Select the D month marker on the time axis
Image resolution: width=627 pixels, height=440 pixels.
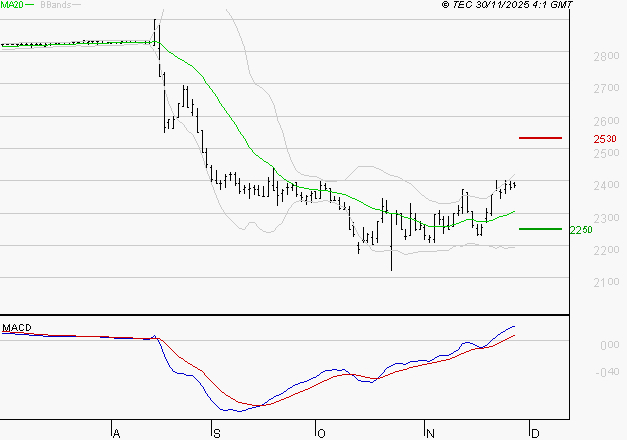click(535, 433)
